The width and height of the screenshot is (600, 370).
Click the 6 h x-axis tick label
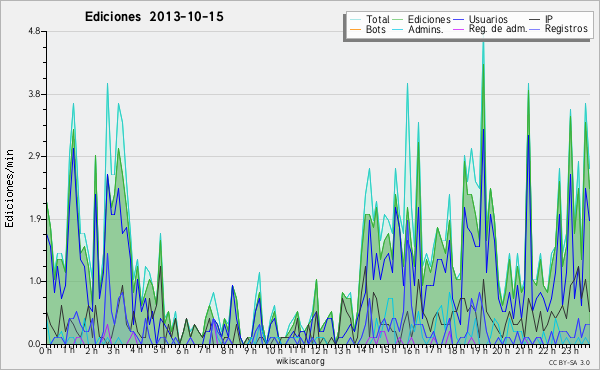[x=182, y=351]
